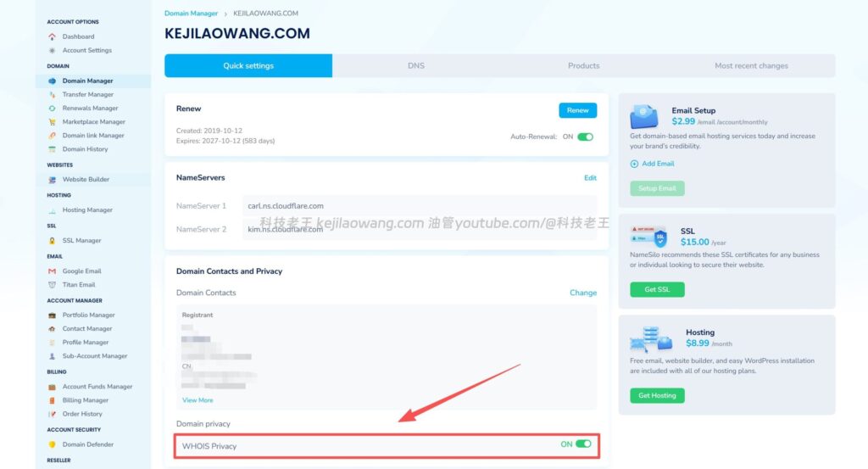Open Domain History in sidebar
868x469 pixels.
pyautogui.click(x=86, y=149)
